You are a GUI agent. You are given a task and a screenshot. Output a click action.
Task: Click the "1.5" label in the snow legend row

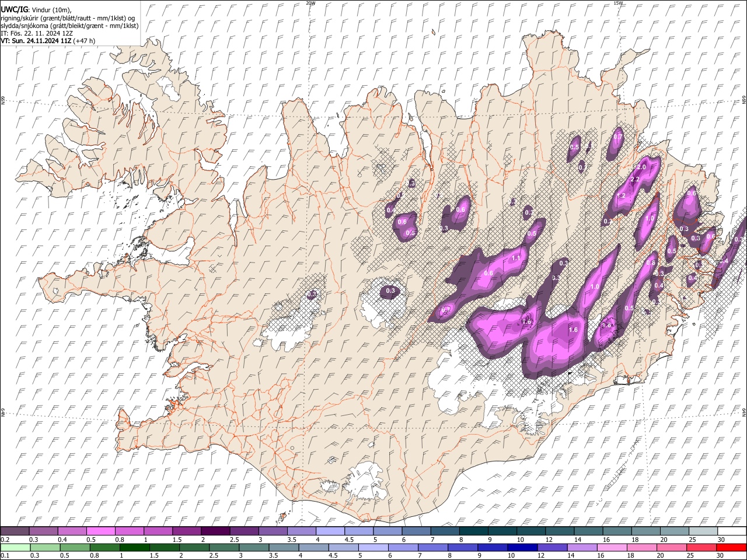pos(177,540)
